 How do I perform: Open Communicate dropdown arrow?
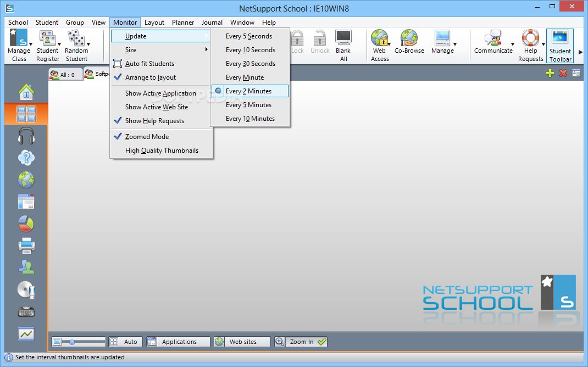[x=513, y=45]
